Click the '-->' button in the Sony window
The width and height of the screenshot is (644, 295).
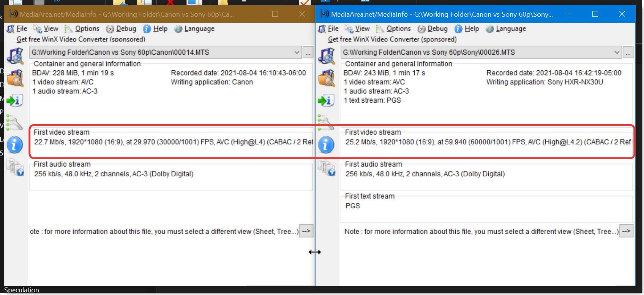point(626,231)
